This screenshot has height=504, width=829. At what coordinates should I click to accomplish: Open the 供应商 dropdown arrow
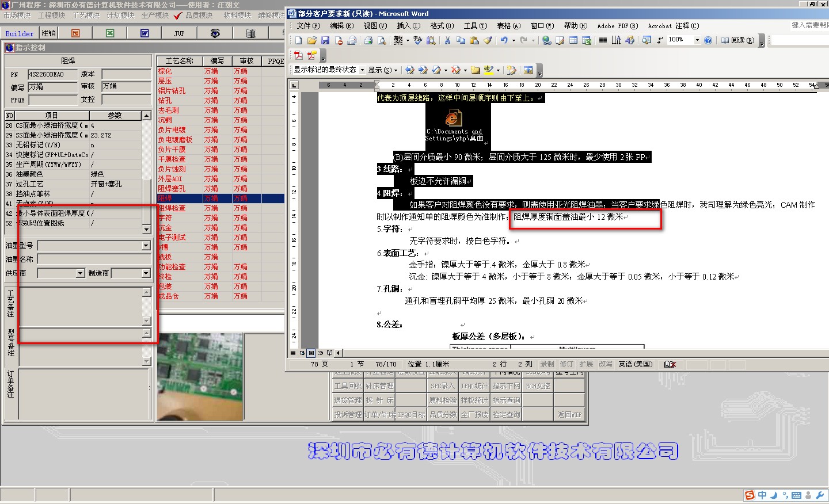tap(80, 273)
